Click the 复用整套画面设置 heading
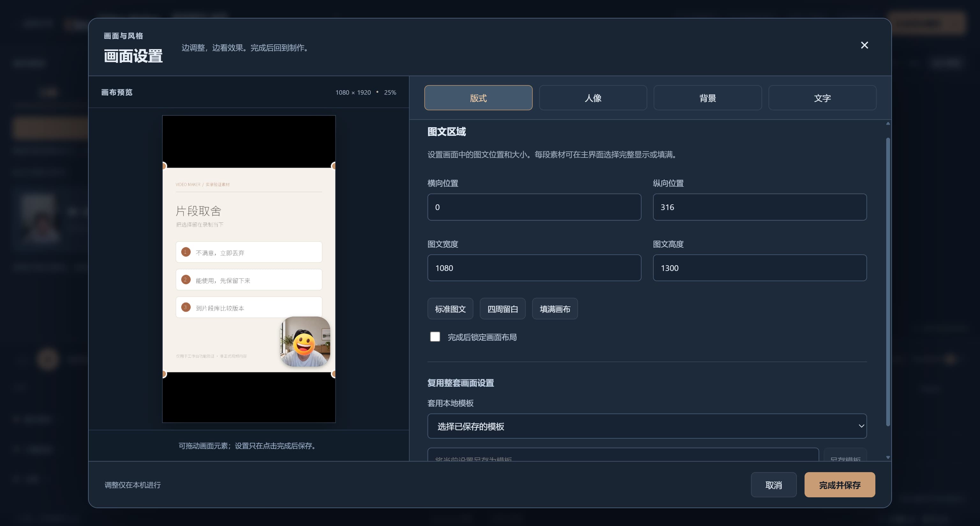Screen dimensions: 980x526 tap(461, 383)
